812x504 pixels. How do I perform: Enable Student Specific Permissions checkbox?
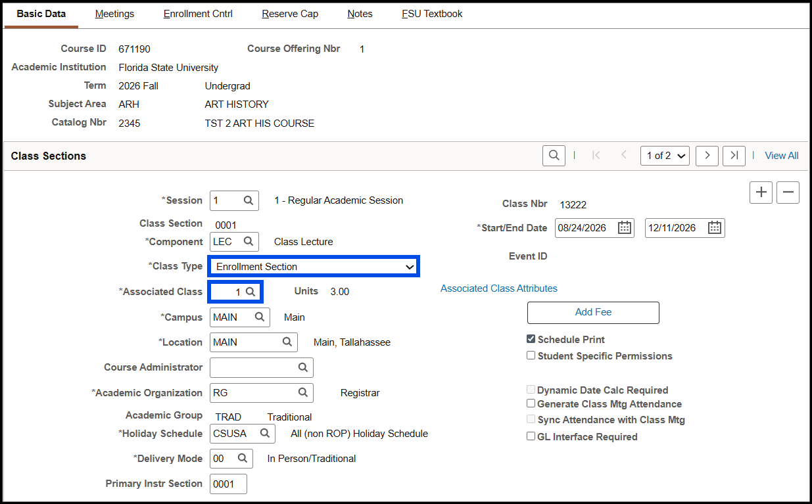[x=531, y=356]
